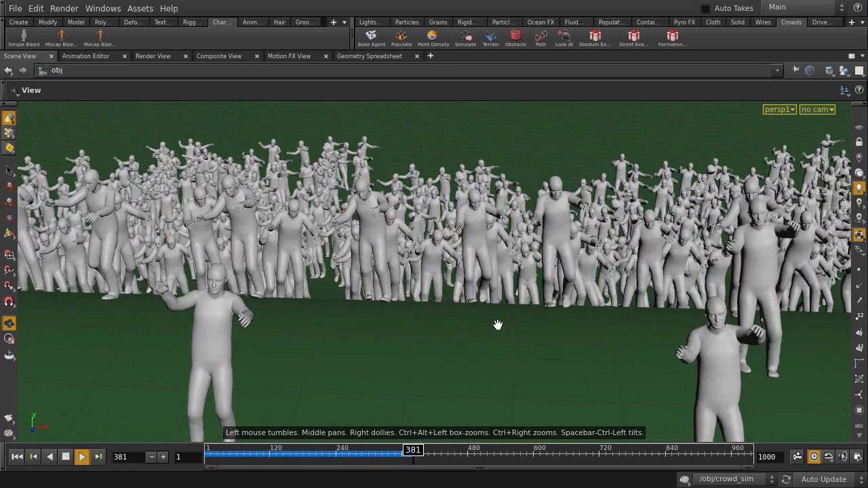This screenshot has width=868, height=488.
Task: Select the Bake Agent shelf tool
Action: [372, 37]
